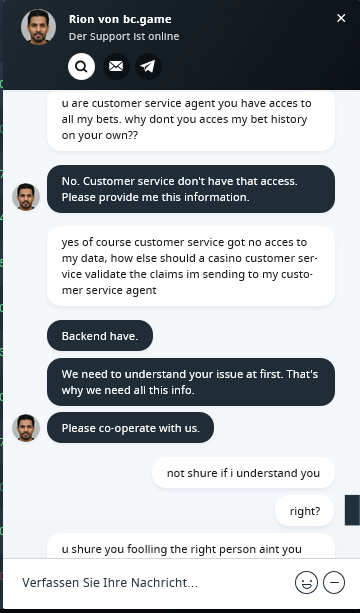The image size is (360, 613).
Task: Click the 'right?' message bubble
Action: coord(304,511)
